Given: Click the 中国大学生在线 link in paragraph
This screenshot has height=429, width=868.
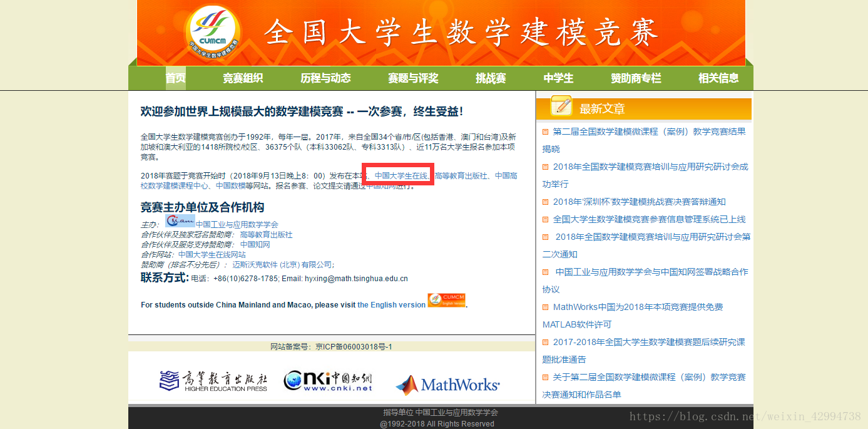Looking at the screenshot, I should click(x=401, y=176).
